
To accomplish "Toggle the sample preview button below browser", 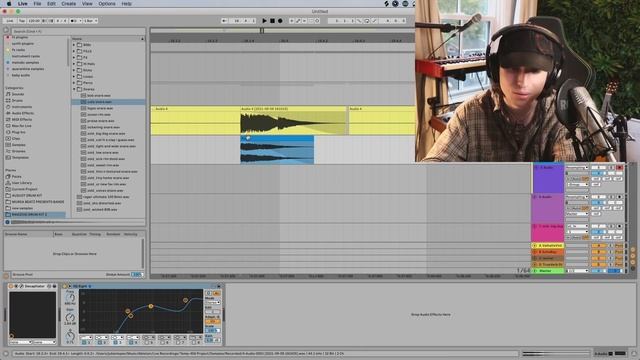I will (7, 222).
